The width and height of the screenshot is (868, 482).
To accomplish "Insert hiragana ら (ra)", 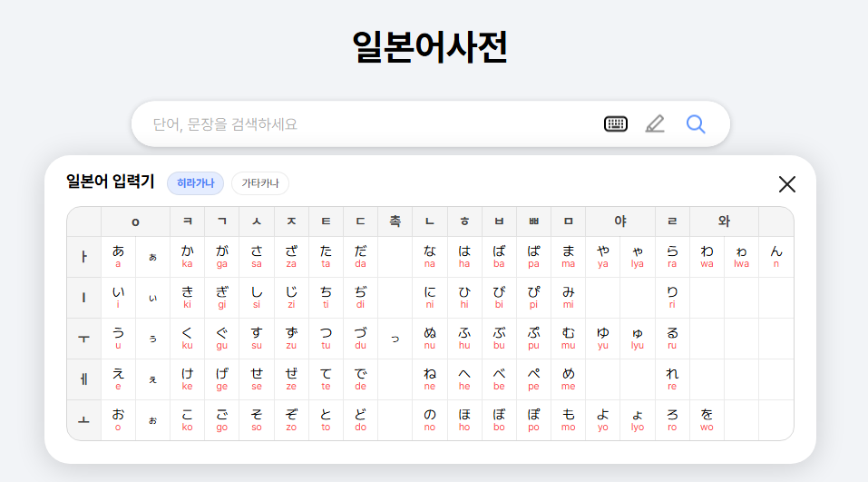I will tap(672, 257).
